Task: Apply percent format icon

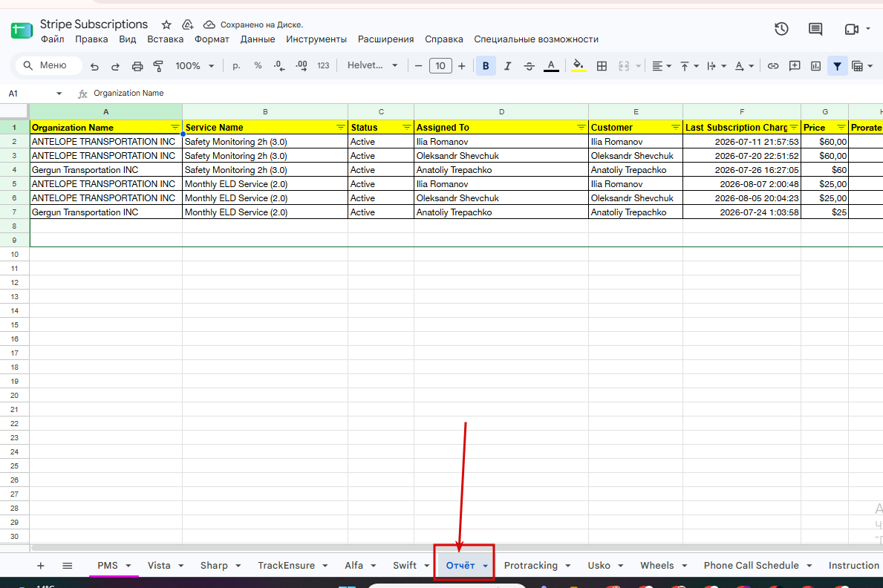Action: (x=258, y=66)
